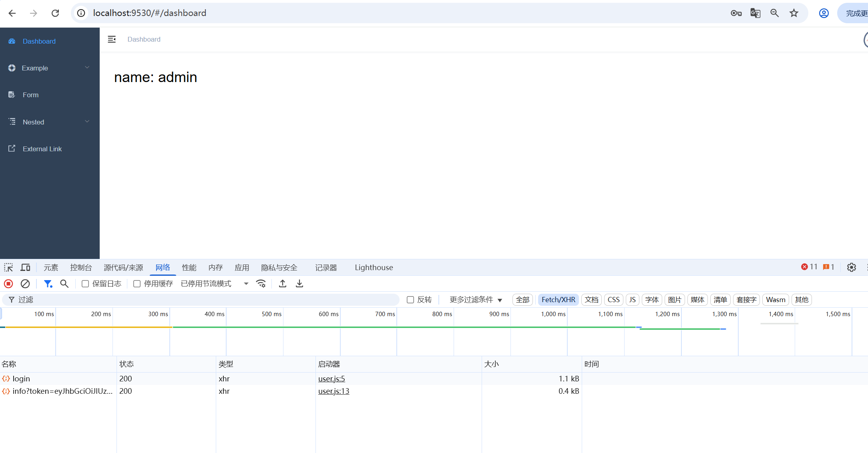Check the 反转 filter checkbox
This screenshot has height=453, width=868.
(x=410, y=300)
